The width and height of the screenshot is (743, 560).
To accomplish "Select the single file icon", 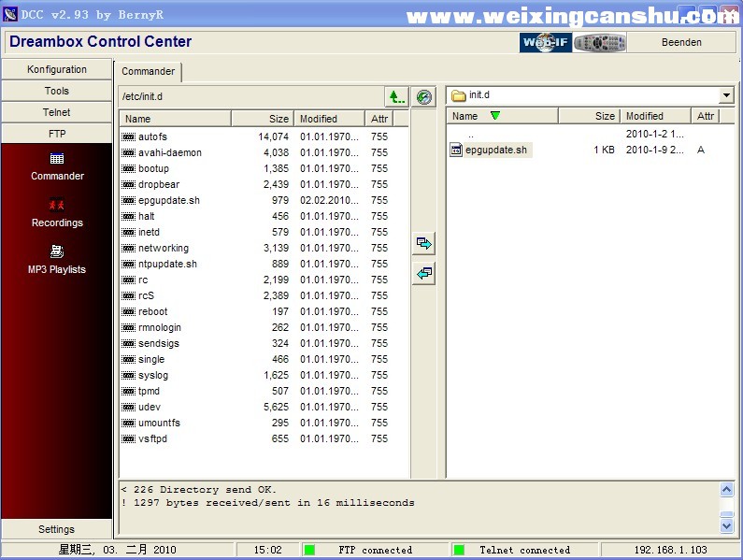I will (128, 359).
